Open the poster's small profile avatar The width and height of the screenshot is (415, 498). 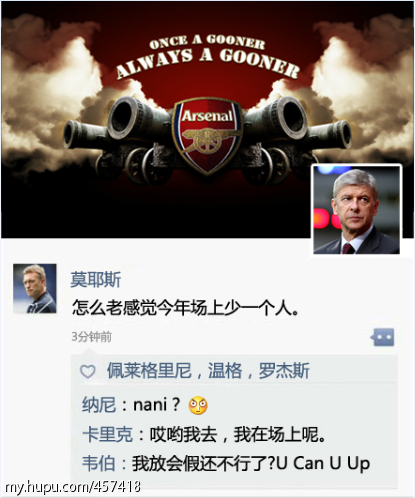[x=35, y=289]
